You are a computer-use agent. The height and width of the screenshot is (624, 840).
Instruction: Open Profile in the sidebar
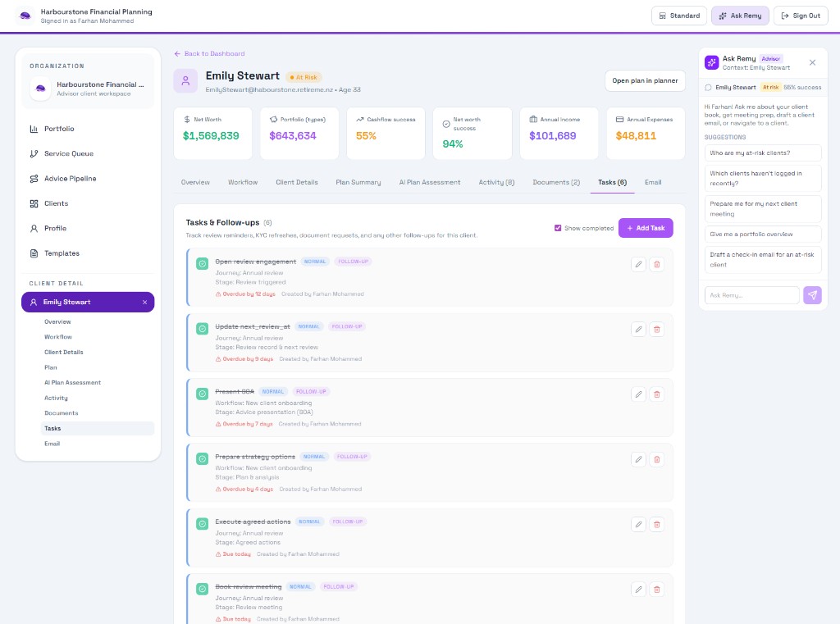(x=88, y=228)
